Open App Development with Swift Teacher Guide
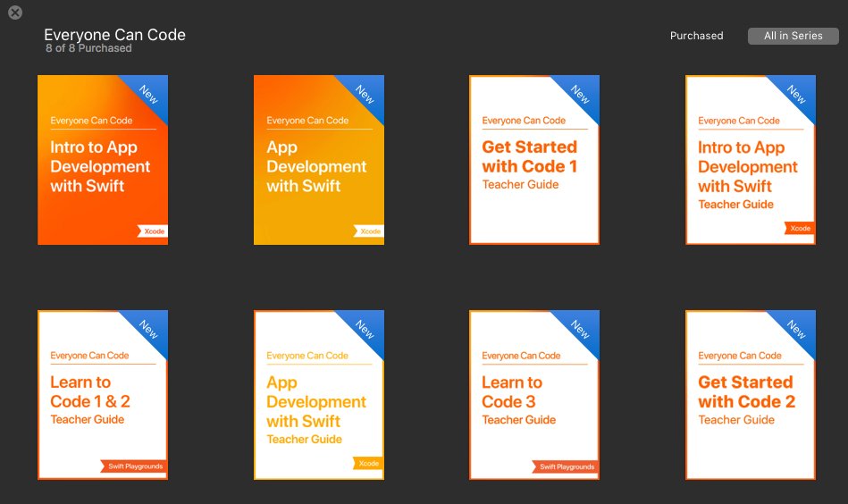 (x=319, y=395)
